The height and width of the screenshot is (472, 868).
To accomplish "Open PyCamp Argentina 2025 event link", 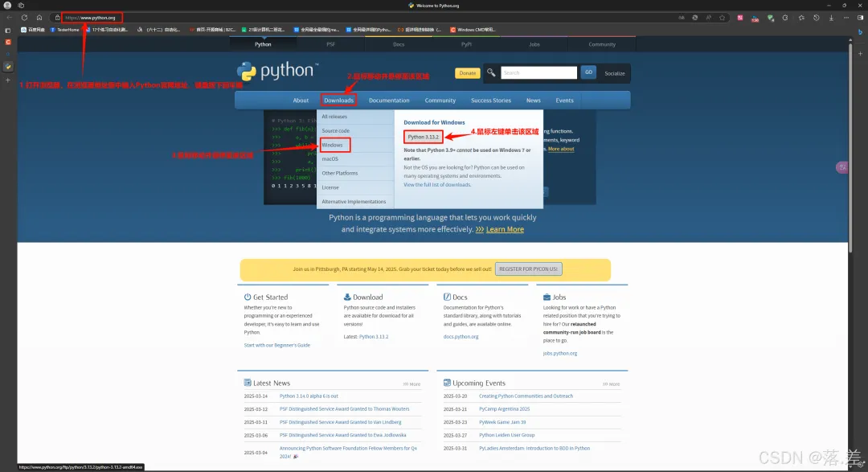I will (x=504, y=408).
